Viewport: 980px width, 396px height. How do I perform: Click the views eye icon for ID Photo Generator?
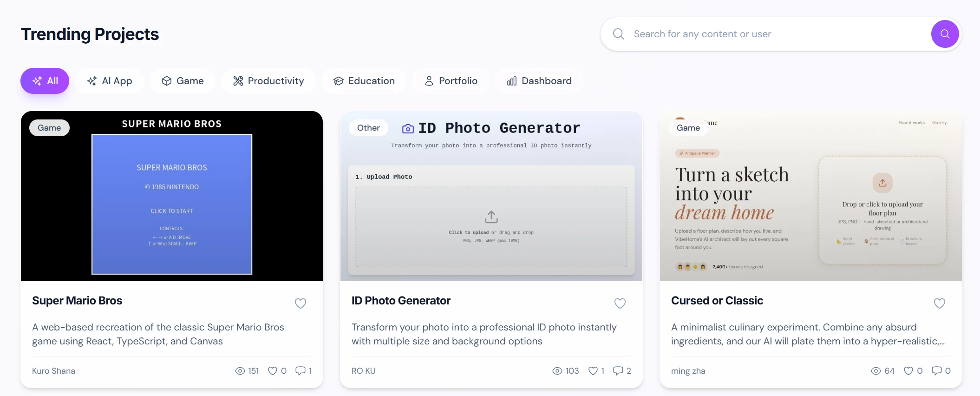(x=557, y=371)
